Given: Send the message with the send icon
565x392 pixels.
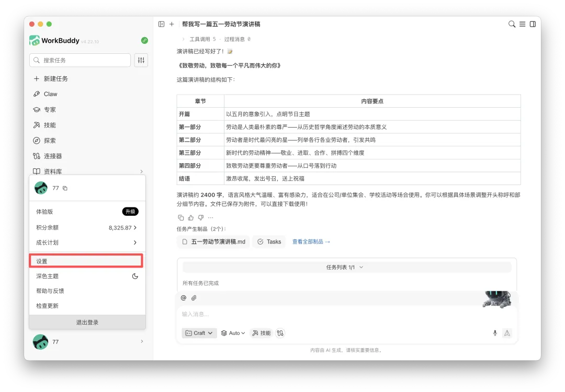Looking at the screenshot, I should click(507, 333).
